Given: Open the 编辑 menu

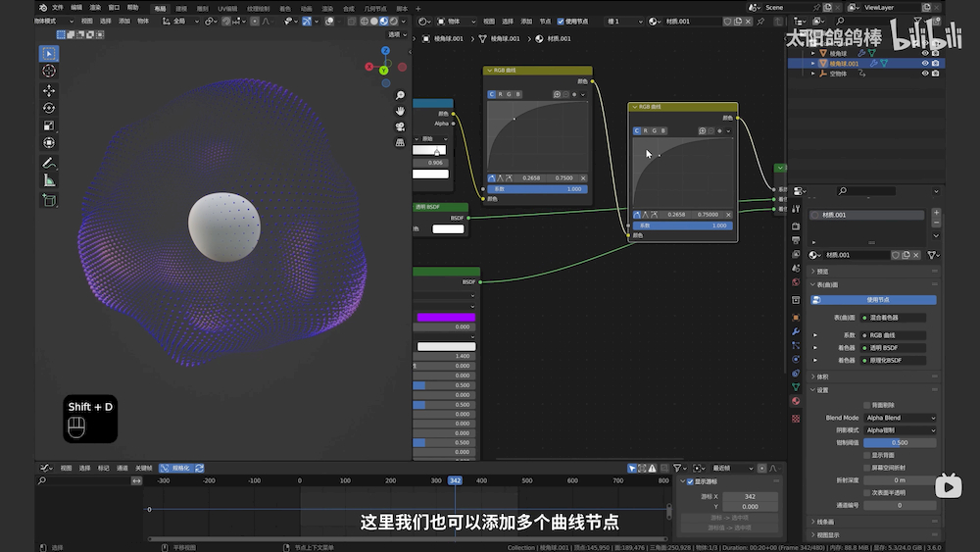Looking at the screenshot, I should pos(76,8).
